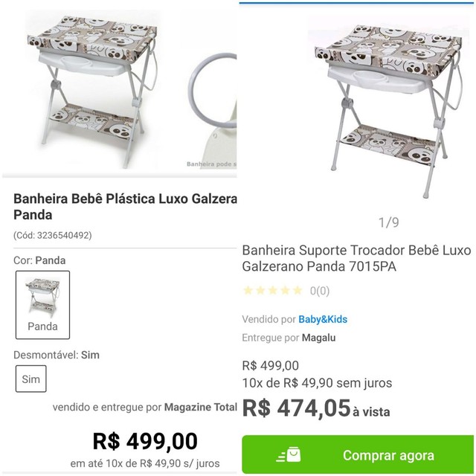
Task: Click the Comprar agora button
Action: coord(358,454)
